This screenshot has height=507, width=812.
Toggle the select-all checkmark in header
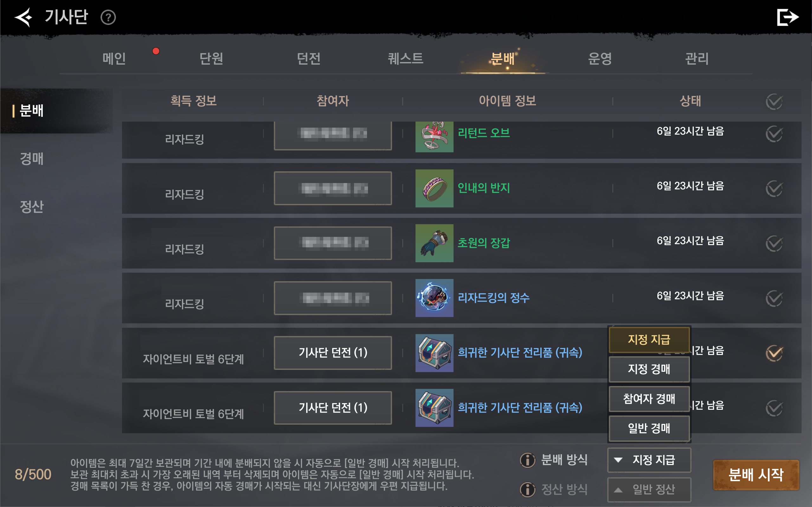(774, 101)
